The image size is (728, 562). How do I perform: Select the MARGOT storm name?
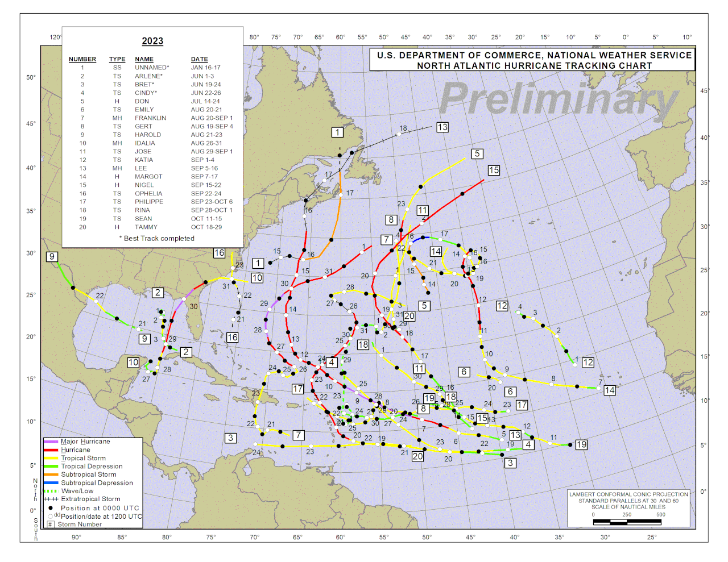pos(148,177)
